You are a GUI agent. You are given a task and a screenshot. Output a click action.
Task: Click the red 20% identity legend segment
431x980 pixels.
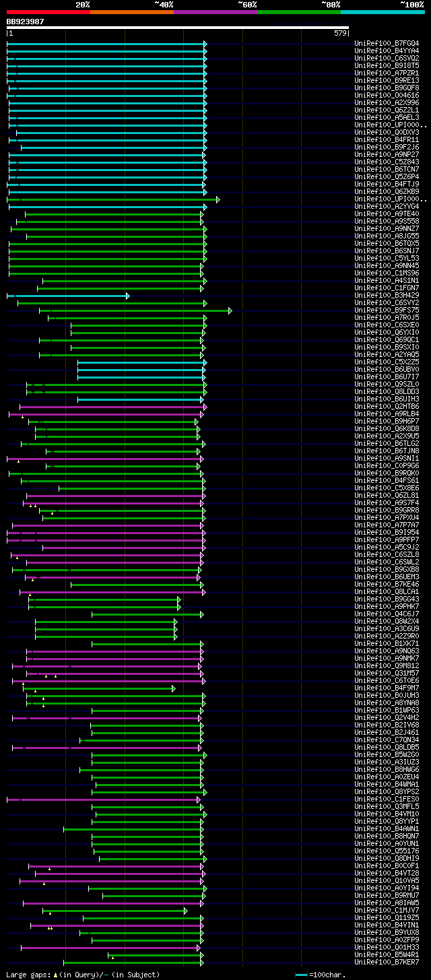pyautogui.click(x=48, y=12)
